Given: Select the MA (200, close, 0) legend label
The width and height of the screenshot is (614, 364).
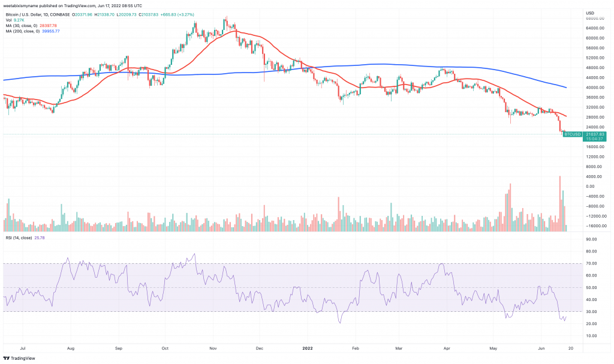Looking at the screenshot, I should coord(23,31).
